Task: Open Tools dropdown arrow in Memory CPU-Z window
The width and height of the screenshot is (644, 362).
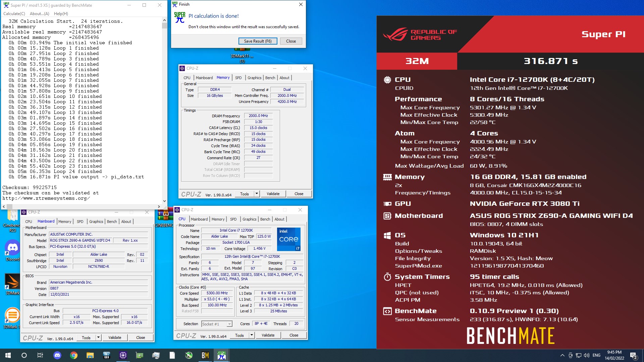Action: pos(257,194)
